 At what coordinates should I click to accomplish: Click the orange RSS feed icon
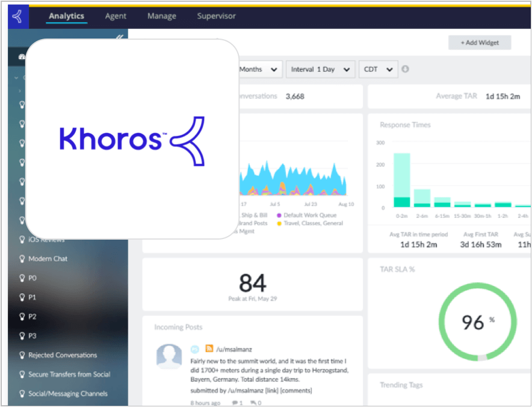coord(209,349)
